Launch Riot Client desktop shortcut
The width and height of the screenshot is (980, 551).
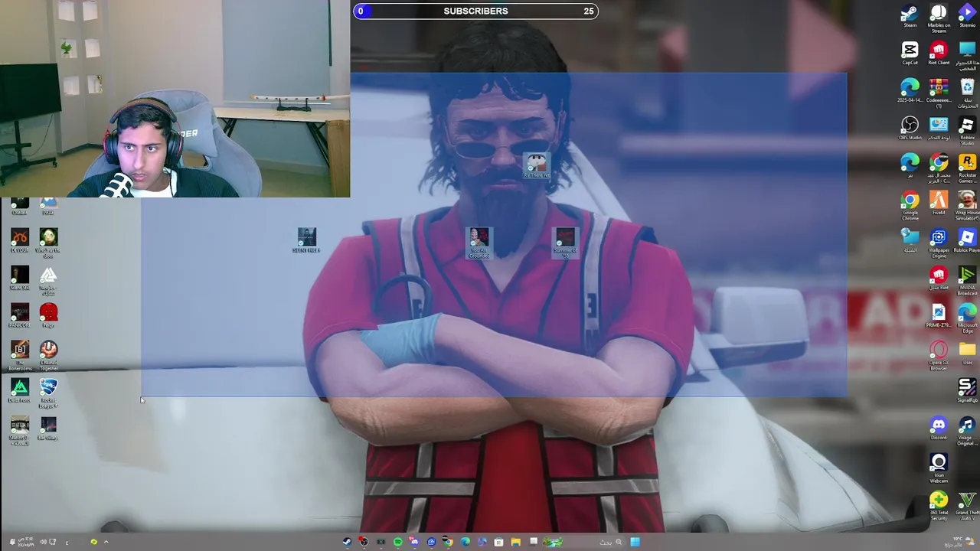click(939, 54)
